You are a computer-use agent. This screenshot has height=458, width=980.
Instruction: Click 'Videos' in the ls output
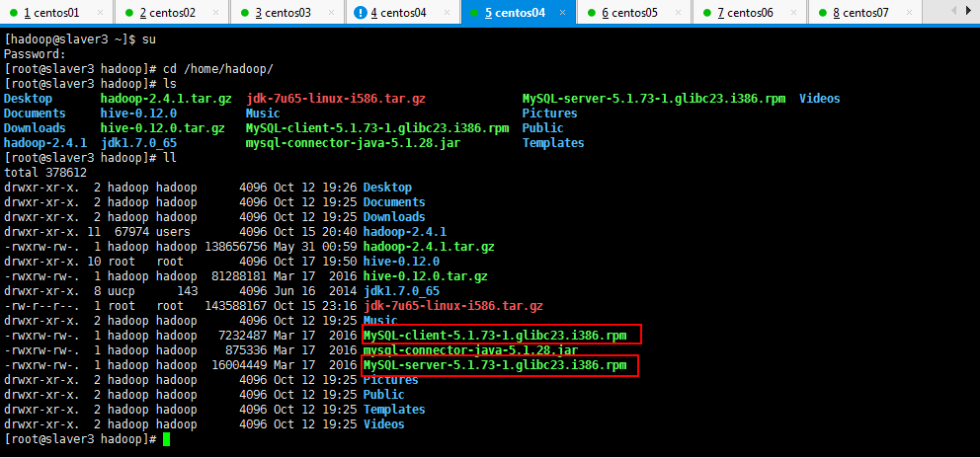click(819, 99)
